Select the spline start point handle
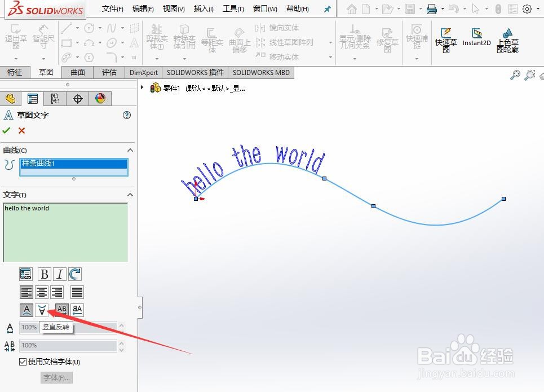This screenshot has width=544, height=392. (196, 199)
